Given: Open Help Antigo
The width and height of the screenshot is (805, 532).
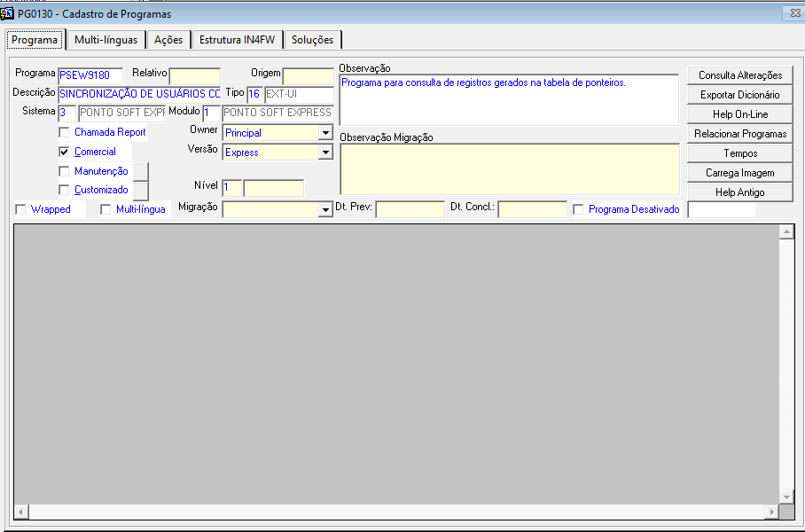Looking at the screenshot, I should [x=739, y=192].
